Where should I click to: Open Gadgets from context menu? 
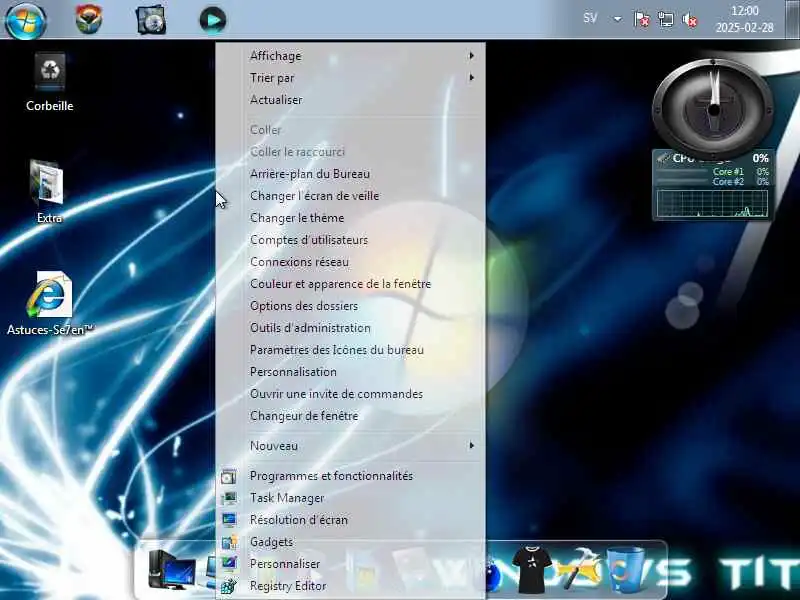click(351, 541)
